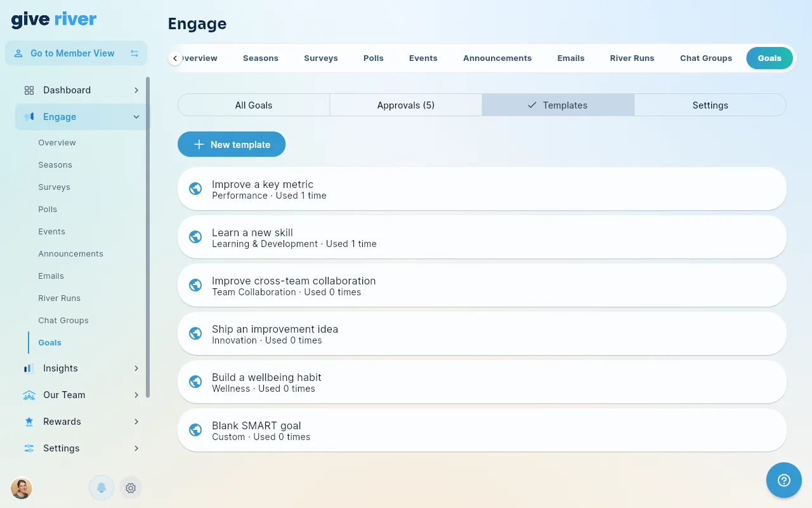Expand the Our Team menu chevron
The image size is (812, 508).
pos(136,395)
